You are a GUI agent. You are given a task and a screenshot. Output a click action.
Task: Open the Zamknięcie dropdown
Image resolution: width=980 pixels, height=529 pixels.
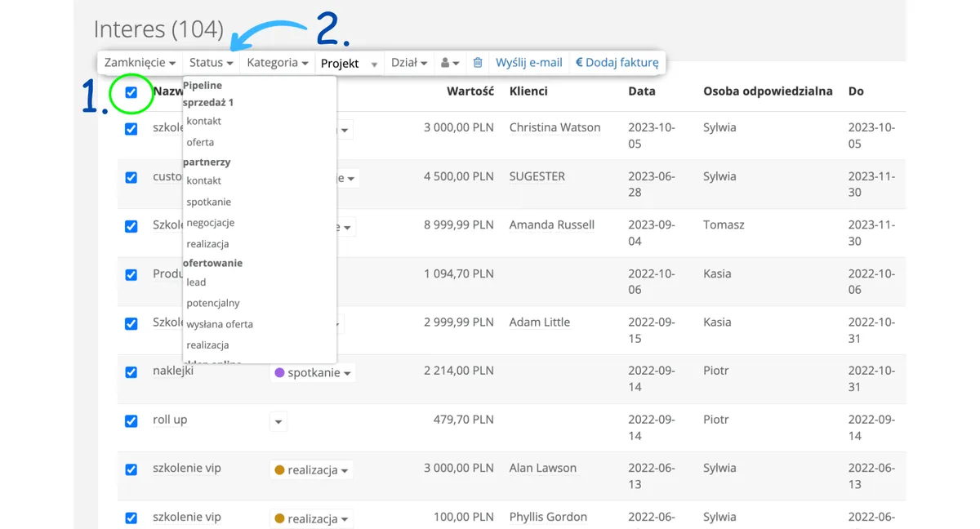[140, 63]
